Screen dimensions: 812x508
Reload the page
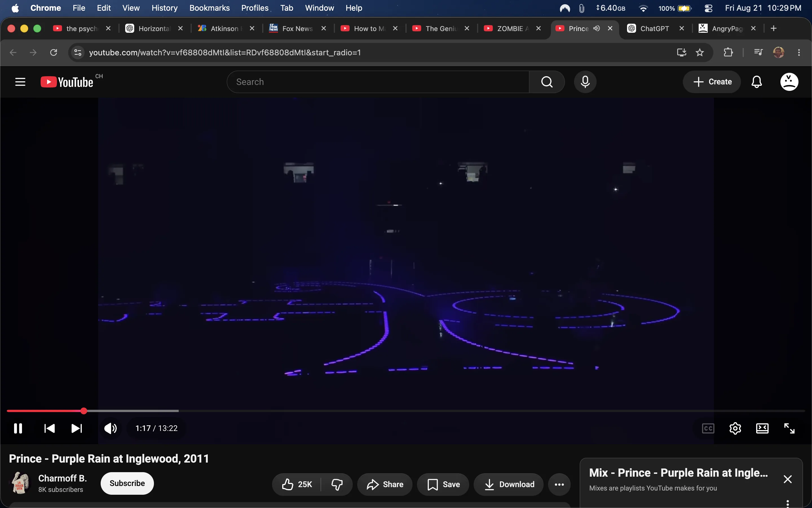tap(53, 52)
